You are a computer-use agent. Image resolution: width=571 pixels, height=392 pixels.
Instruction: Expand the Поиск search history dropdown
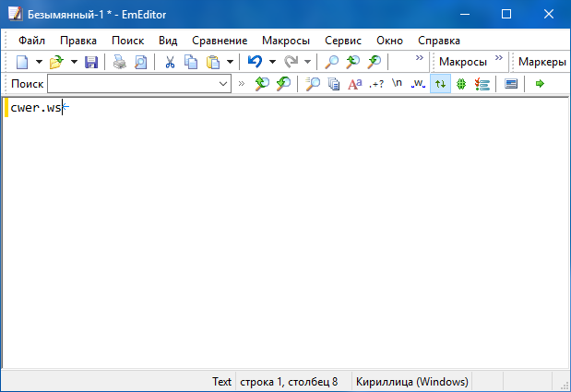(223, 84)
